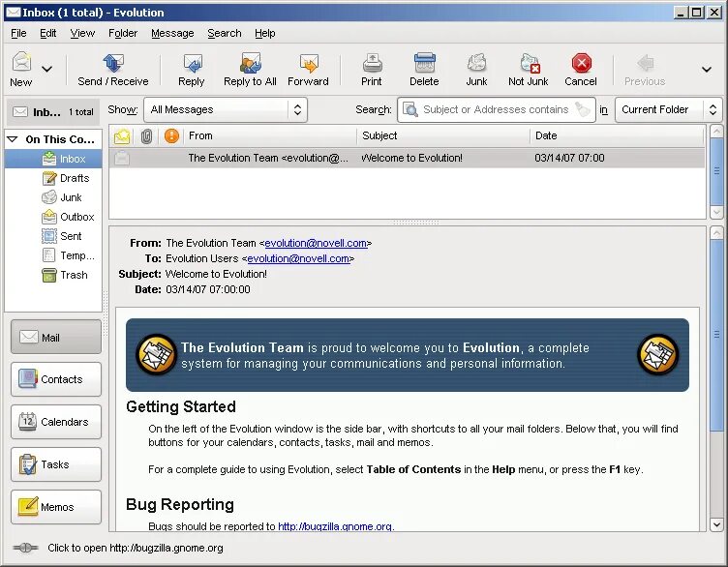Click the red Cancel toolbar button
Image resolution: width=728 pixels, height=567 pixels.
click(x=581, y=70)
